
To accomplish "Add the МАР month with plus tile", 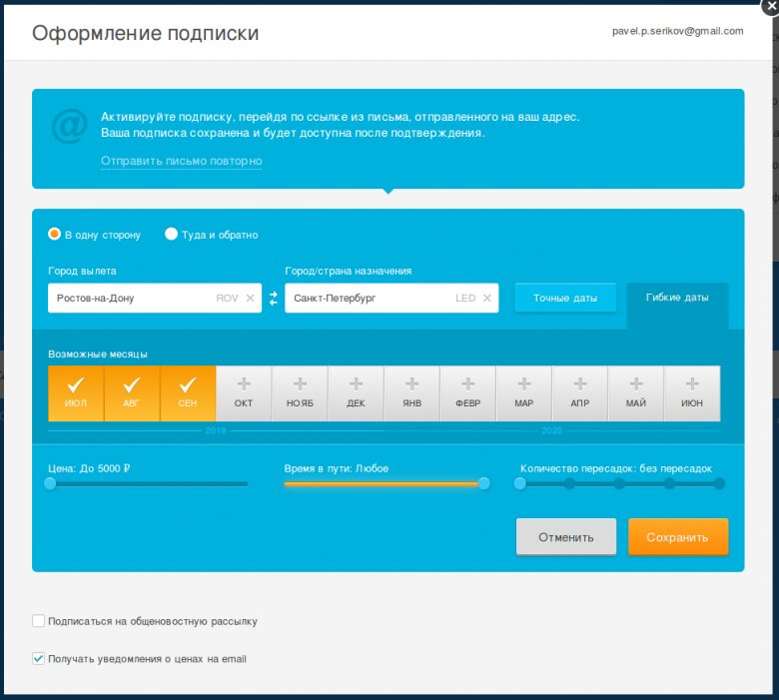I will 523,392.
